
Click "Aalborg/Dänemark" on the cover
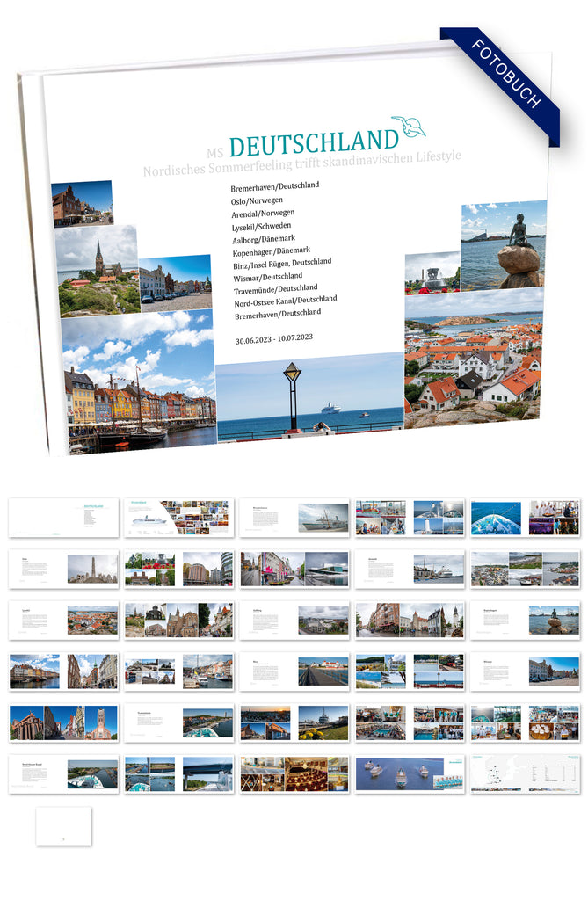(264, 239)
